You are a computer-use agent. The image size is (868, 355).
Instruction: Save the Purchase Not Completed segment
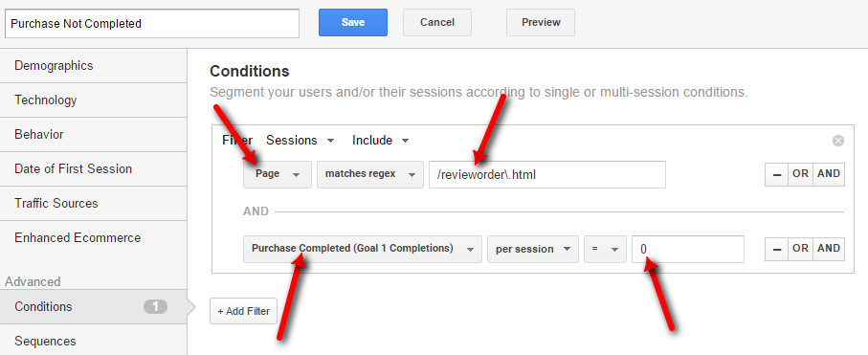[353, 23]
